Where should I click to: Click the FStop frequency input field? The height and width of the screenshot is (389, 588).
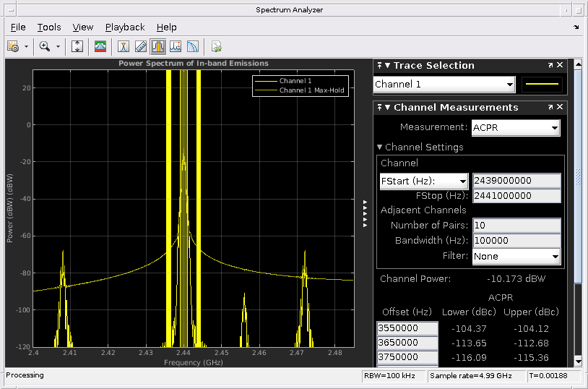pos(516,196)
